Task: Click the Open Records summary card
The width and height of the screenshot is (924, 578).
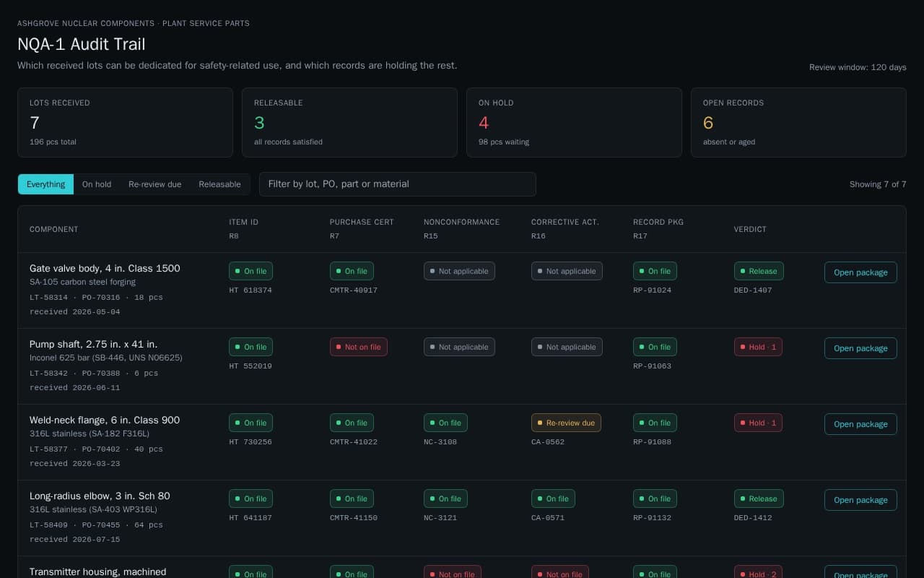Action: pos(798,123)
